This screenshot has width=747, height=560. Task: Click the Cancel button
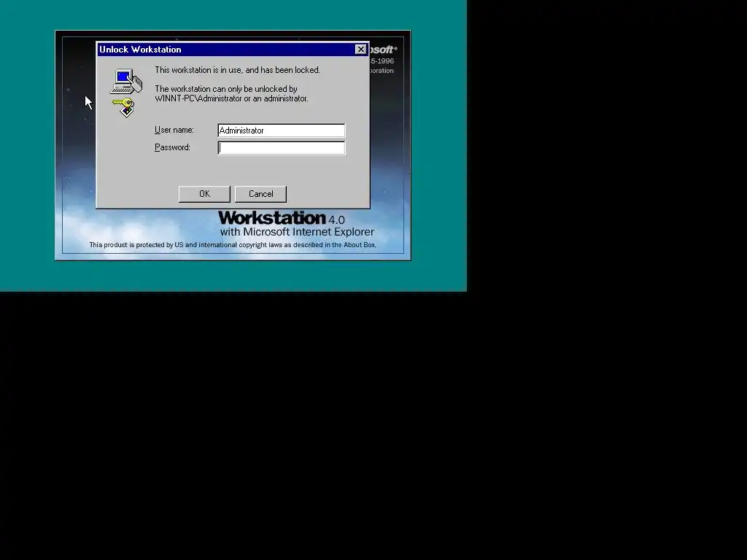point(260,194)
